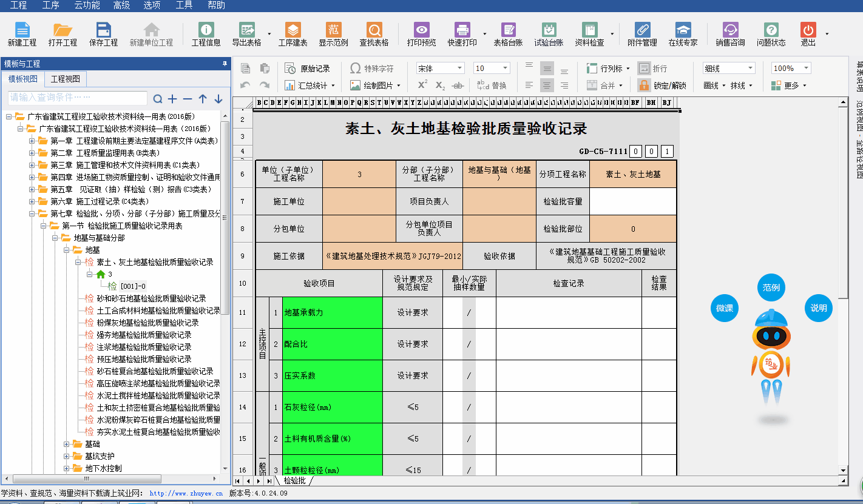This screenshot has height=504, width=863.
Task: Click the template search input field
Action: coord(78,98)
